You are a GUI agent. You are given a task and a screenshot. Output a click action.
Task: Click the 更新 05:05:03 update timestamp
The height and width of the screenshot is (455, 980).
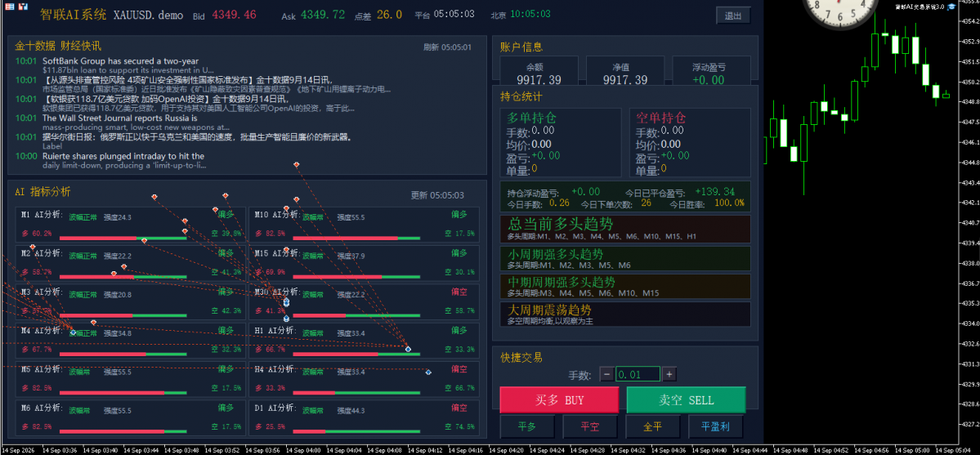click(437, 195)
